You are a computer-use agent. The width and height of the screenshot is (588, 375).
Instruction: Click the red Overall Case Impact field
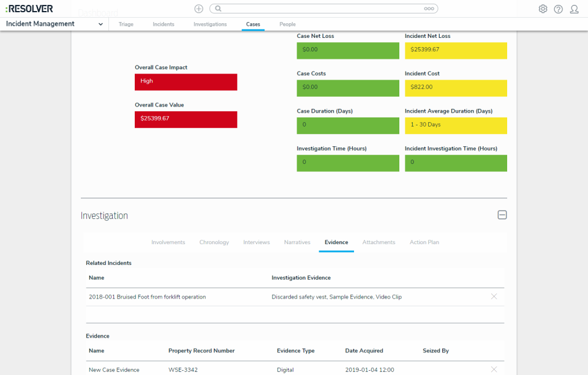186,81
